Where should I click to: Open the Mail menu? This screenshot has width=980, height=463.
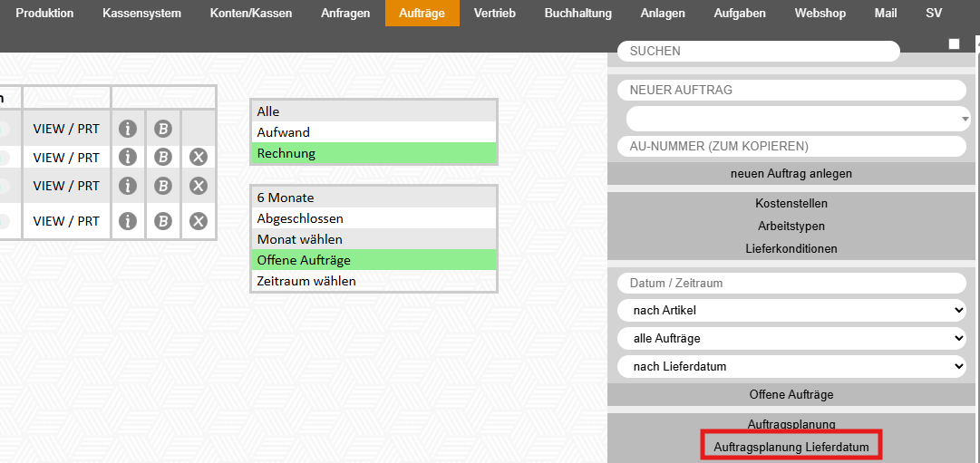click(x=886, y=13)
